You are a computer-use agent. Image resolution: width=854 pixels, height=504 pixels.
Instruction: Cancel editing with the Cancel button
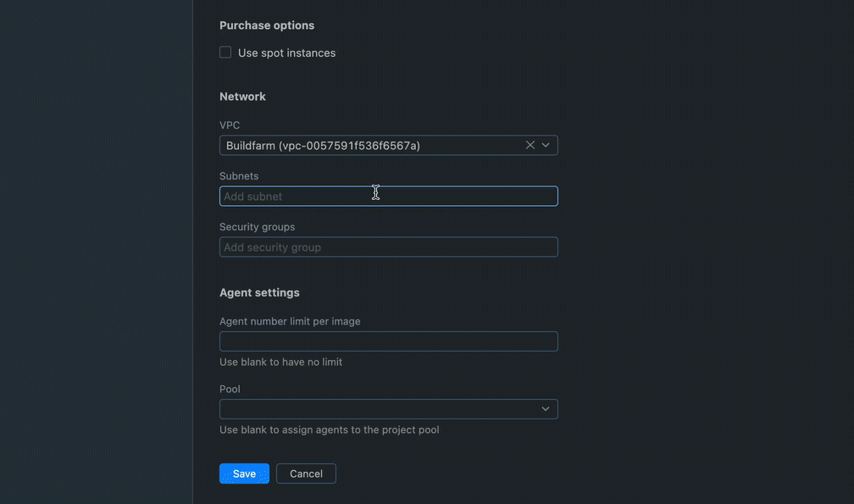tap(306, 474)
